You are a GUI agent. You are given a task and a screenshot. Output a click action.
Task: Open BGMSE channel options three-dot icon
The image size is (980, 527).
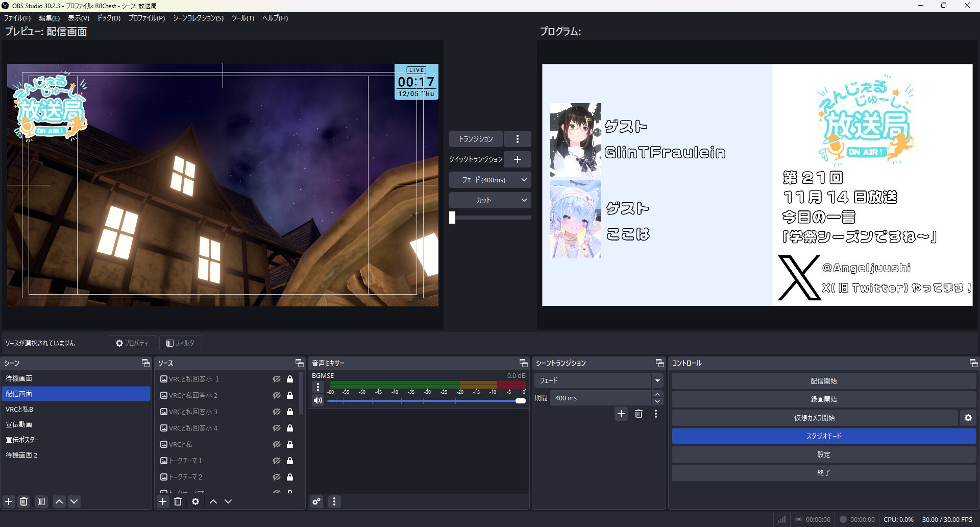click(x=318, y=387)
